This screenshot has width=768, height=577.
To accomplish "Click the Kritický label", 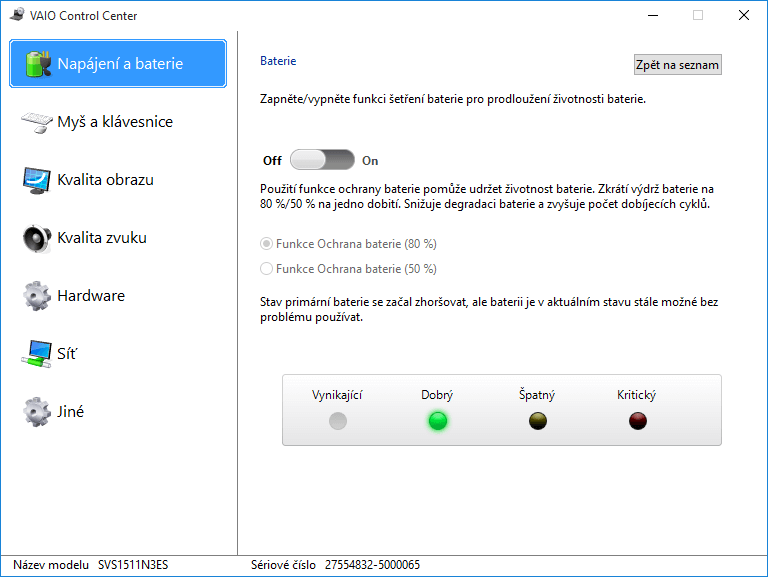I will tap(636, 395).
